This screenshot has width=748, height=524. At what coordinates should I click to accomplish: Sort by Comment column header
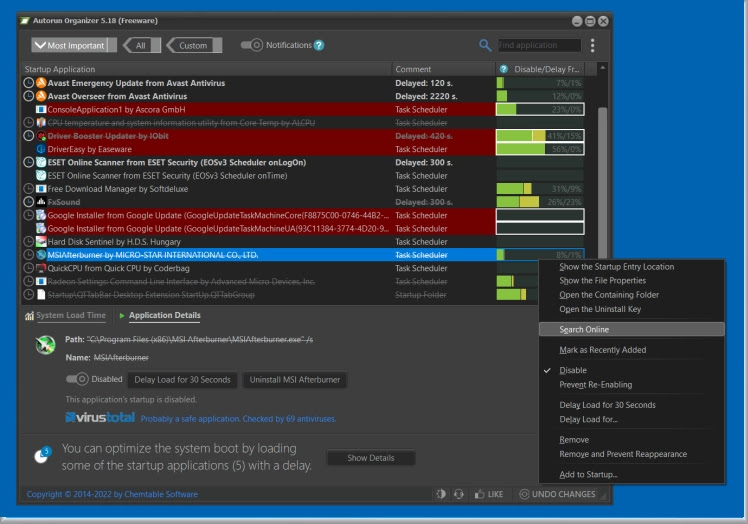coord(444,69)
